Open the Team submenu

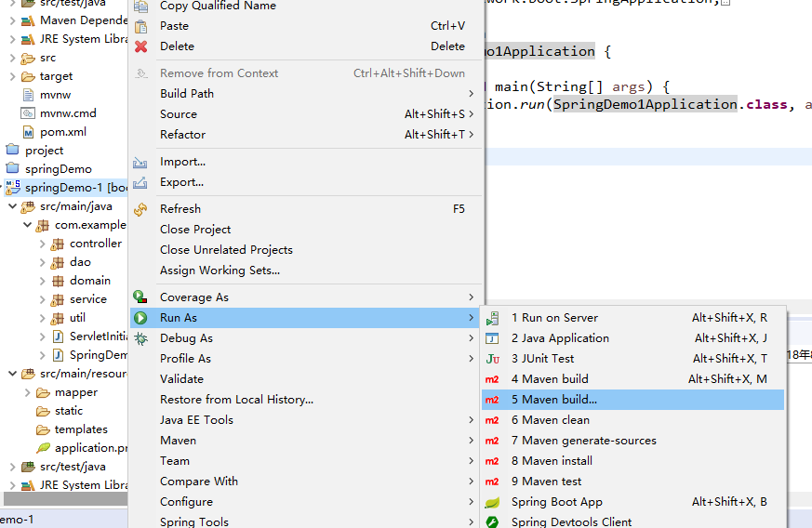(x=305, y=461)
